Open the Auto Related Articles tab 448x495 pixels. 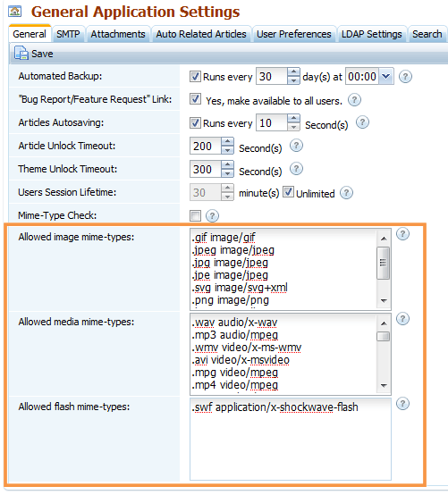[201, 34]
